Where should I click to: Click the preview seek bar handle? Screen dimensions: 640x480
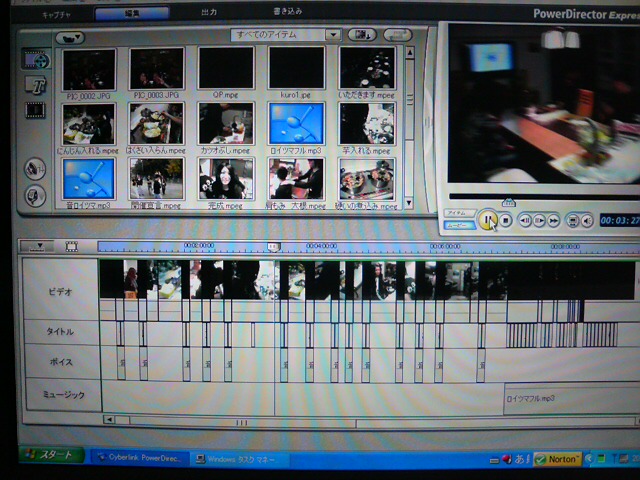tap(509, 202)
